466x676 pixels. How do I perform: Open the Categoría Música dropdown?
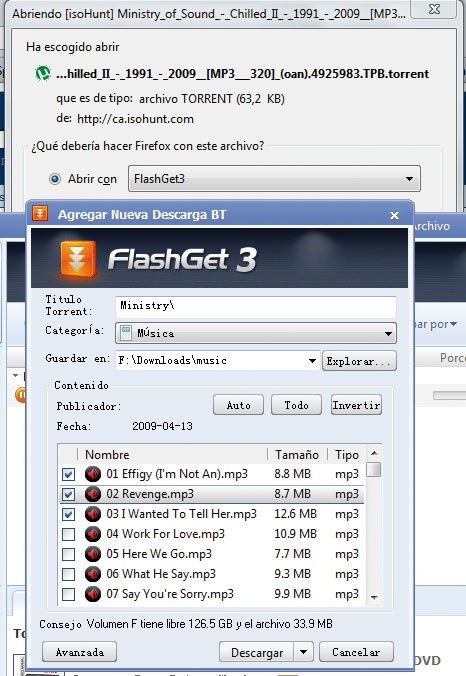tap(256, 333)
